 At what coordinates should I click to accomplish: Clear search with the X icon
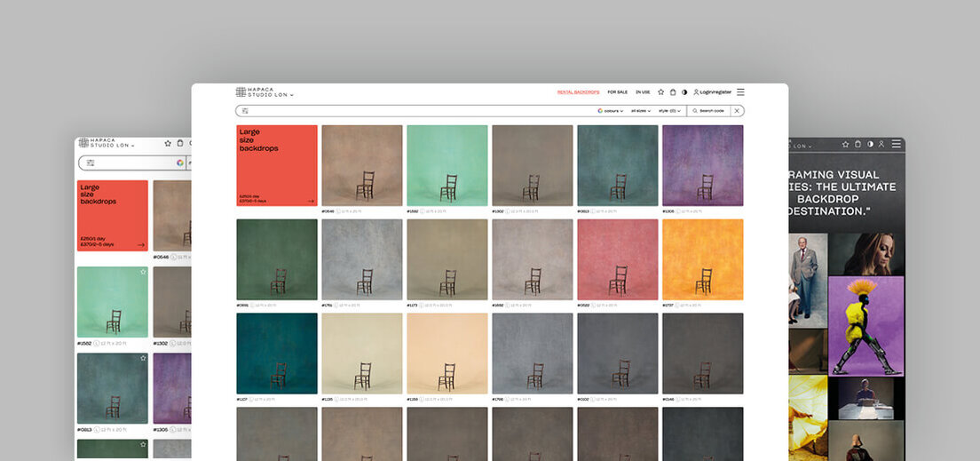[737, 111]
